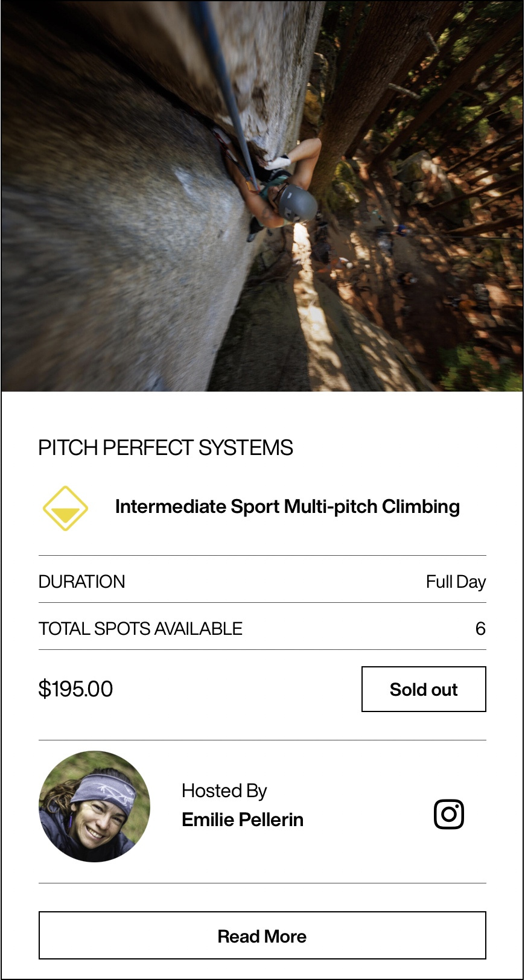Click the yellow diamond difficulty icon
The width and height of the screenshot is (525, 980).
(65, 508)
